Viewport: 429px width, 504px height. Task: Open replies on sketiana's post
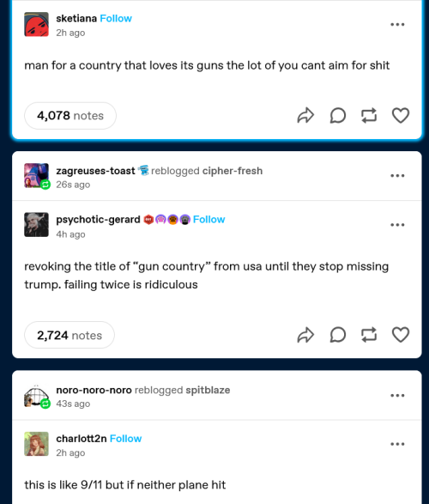point(338,115)
